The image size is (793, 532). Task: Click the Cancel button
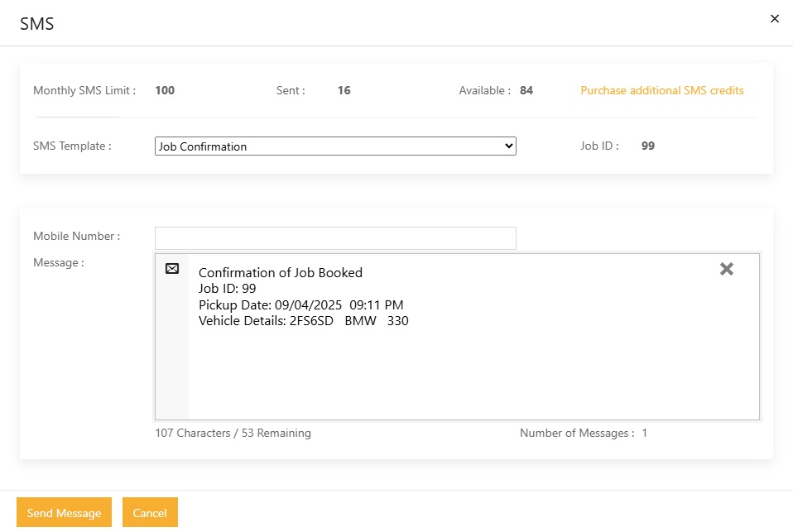[150, 513]
